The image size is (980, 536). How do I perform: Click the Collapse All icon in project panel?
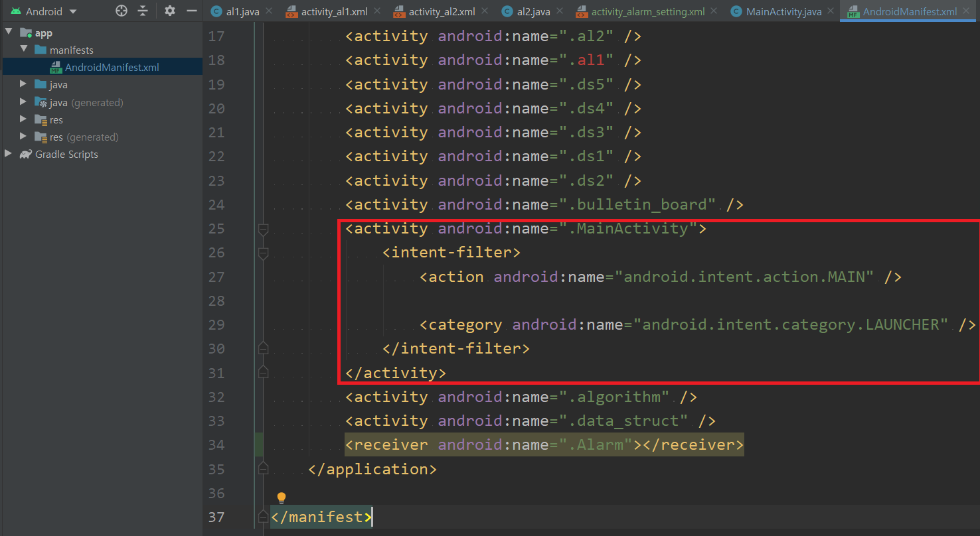tap(143, 11)
